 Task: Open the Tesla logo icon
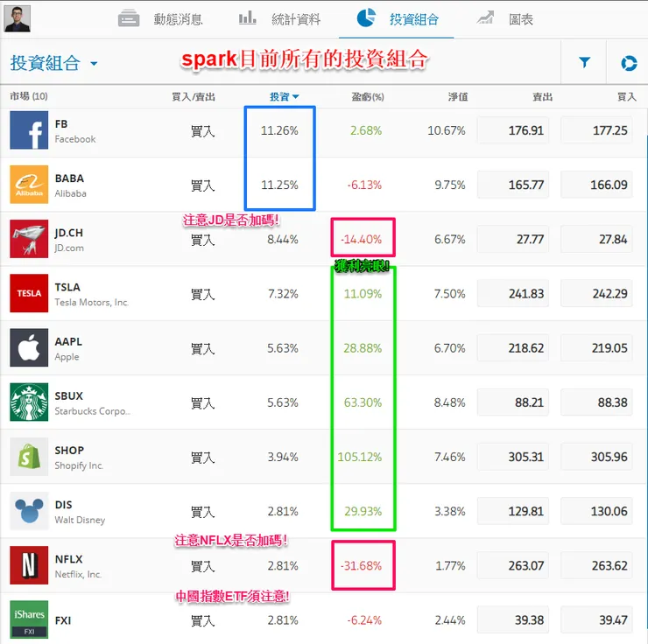point(29,293)
